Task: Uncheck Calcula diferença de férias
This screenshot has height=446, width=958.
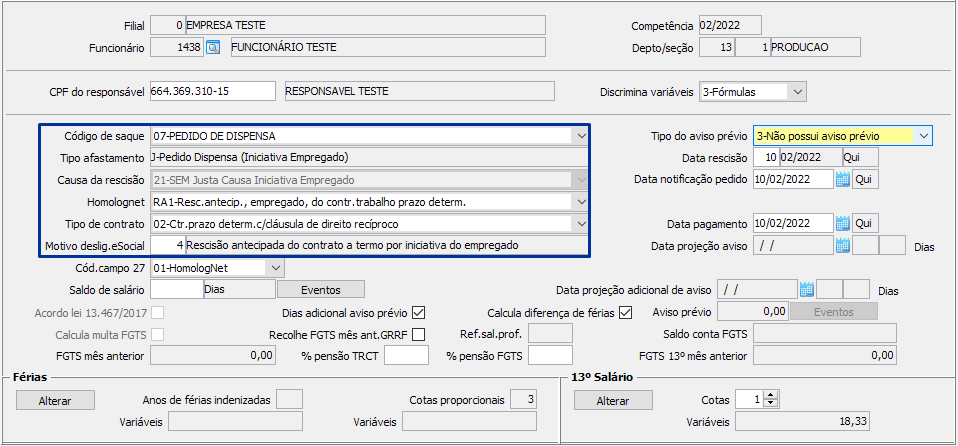Action: (x=626, y=312)
